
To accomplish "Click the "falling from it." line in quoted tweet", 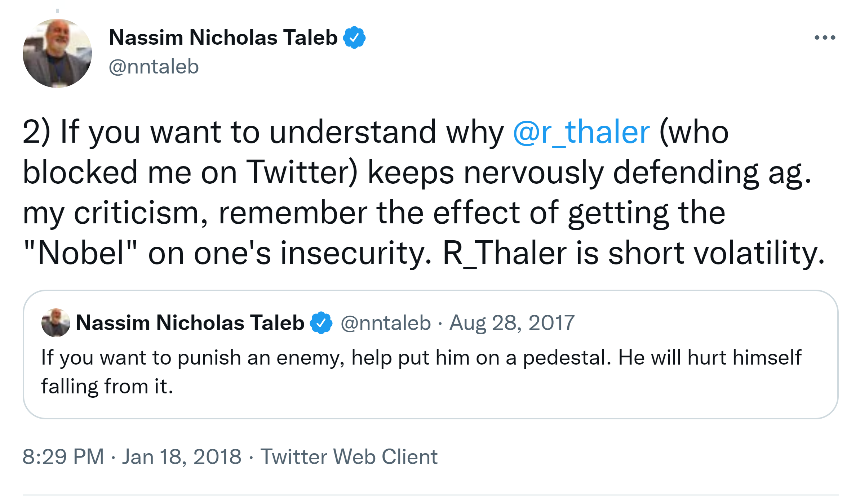I will [107, 387].
